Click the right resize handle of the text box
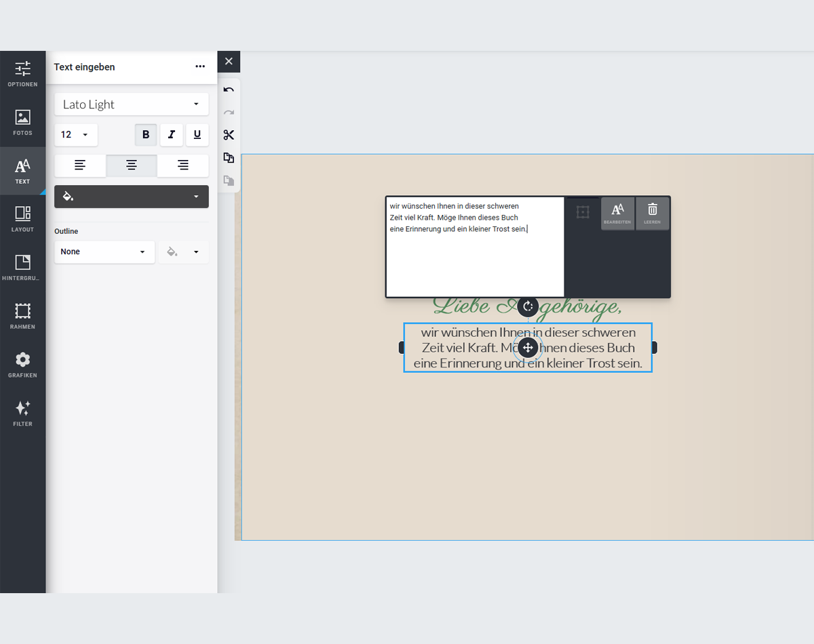 655,347
